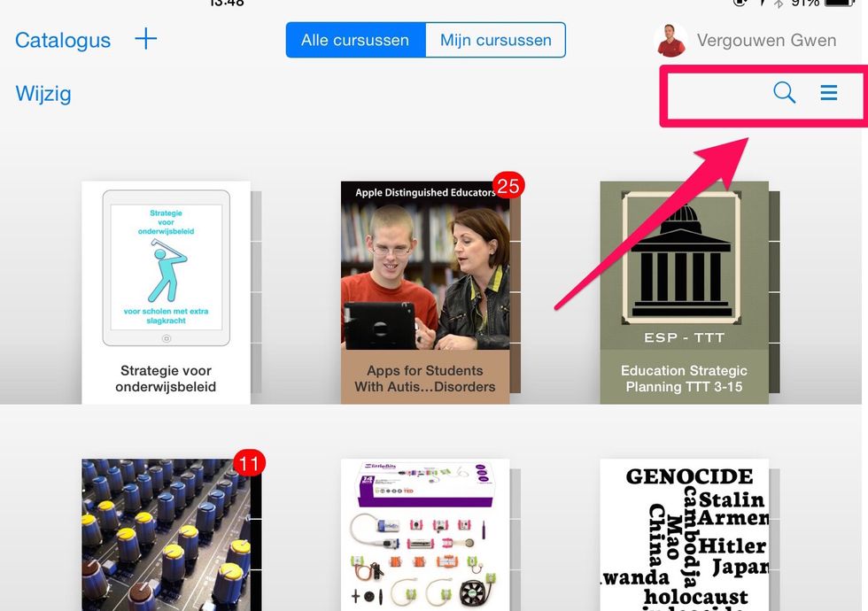Click the user profile avatar photo
This screenshot has height=611, width=868.
pos(670,41)
